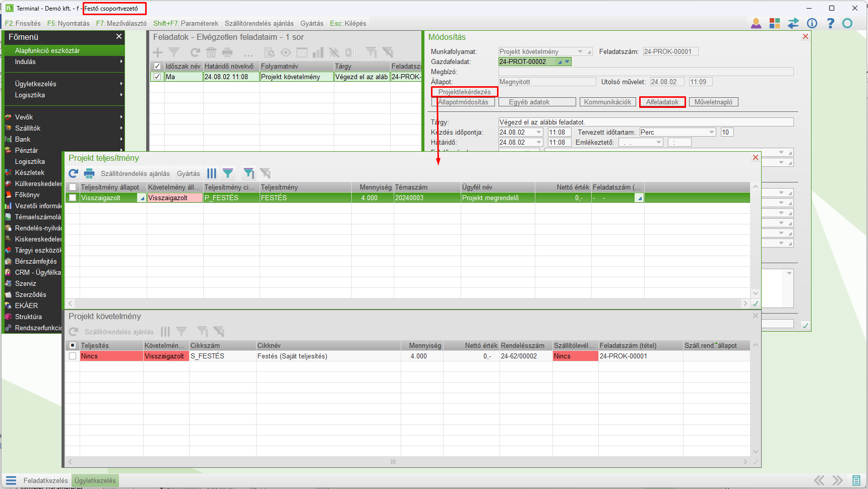Screen dimensions: 868x489
Task: Open the Kezdés időpontja date dropdown
Action: click(539, 132)
